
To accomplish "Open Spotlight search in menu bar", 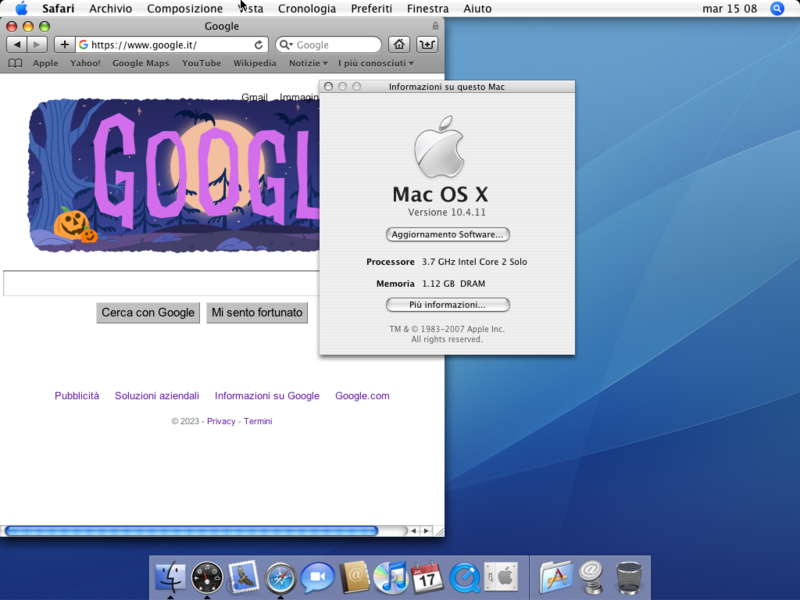I will [x=777, y=9].
